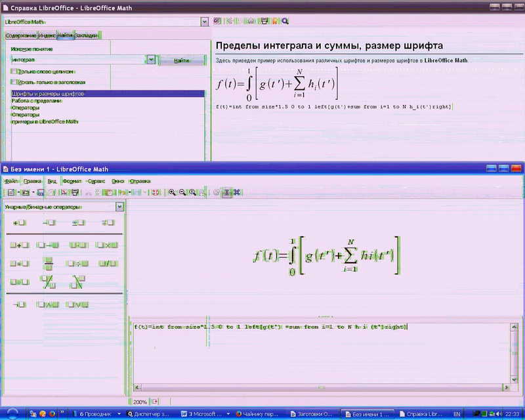Open the LibreOffice Math module dropdown
Viewport: 525px width, 420px height.
pos(204,22)
